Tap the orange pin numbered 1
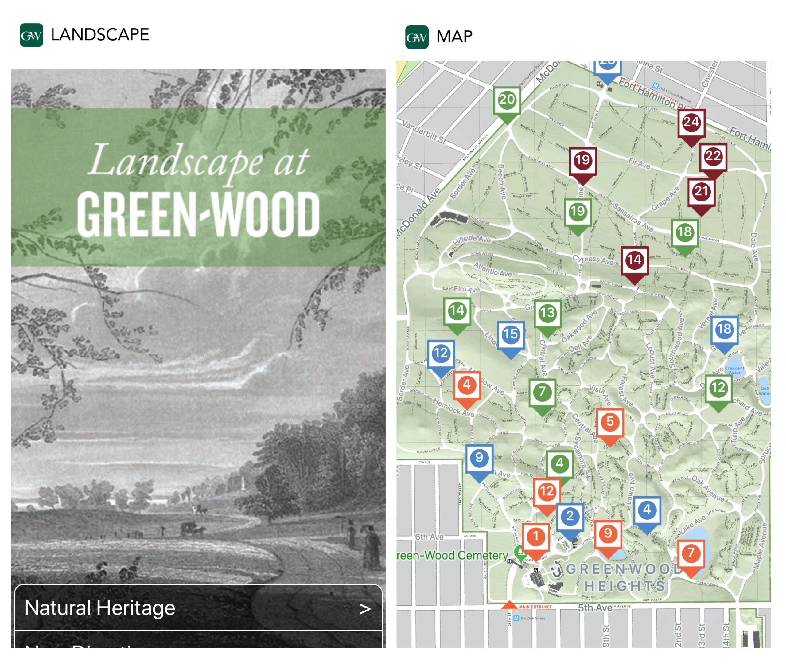786x672 pixels. click(535, 537)
